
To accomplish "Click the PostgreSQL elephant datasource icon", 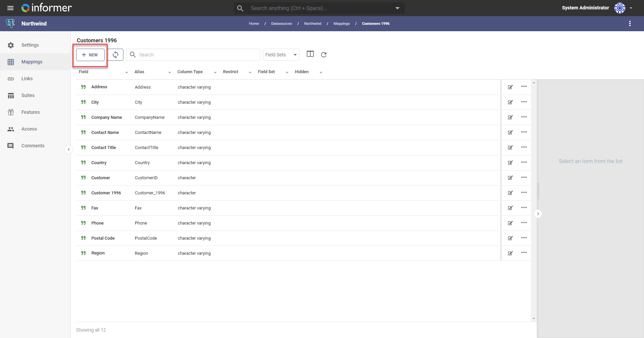I will tap(10, 23).
